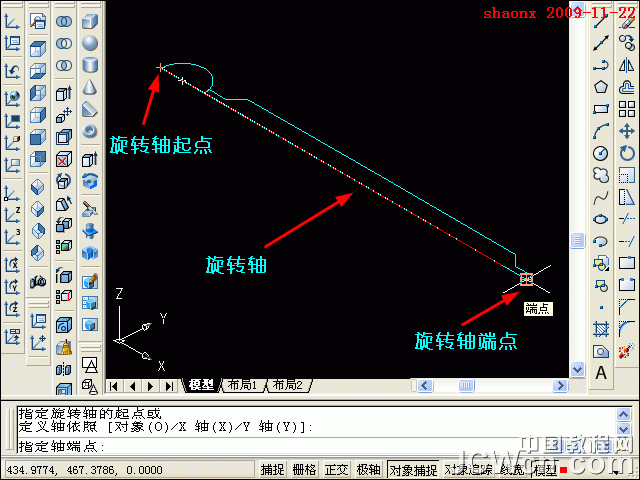Select the Construction Line tool
Image resolution: width=640 pixels, height=480 pixels.
600,43
